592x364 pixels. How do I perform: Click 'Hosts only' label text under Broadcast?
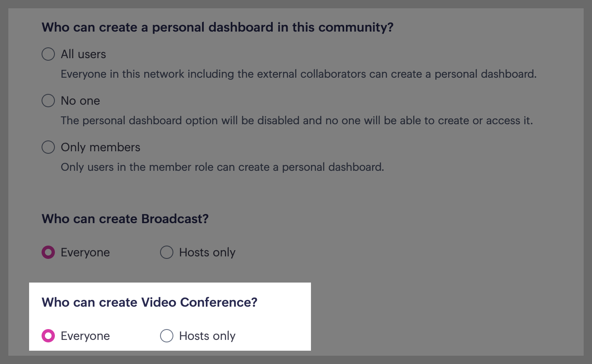(x=207, y=252)
